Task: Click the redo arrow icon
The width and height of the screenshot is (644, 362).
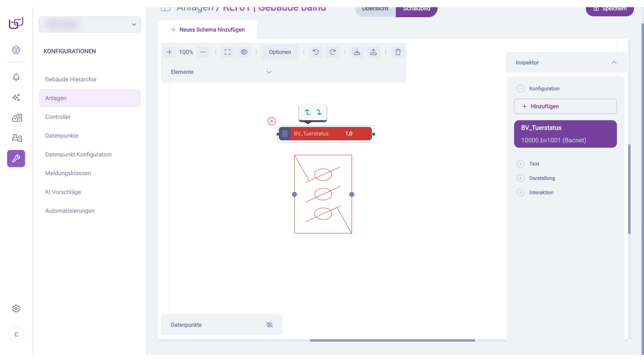Action: pos(332,52)
